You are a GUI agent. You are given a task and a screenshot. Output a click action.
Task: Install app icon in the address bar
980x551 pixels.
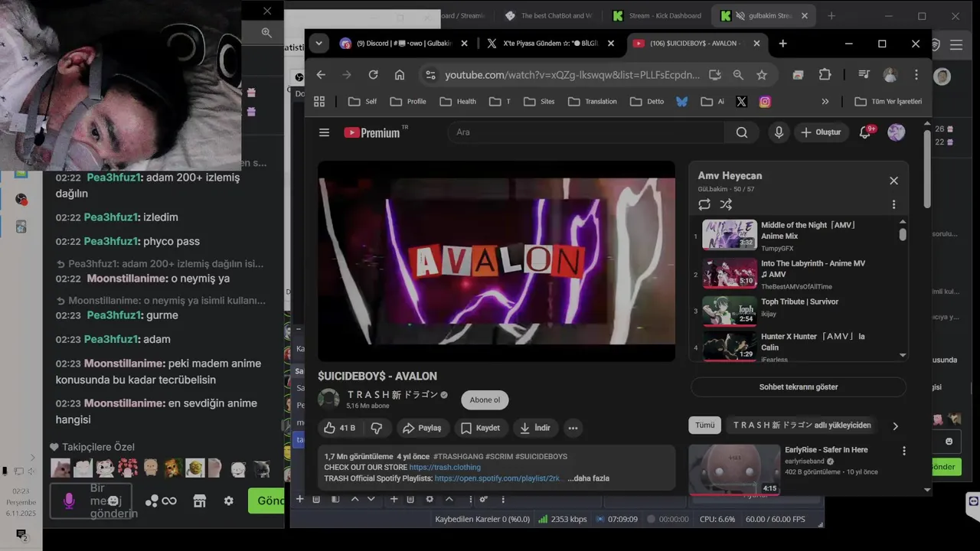(x=715, y=75)
